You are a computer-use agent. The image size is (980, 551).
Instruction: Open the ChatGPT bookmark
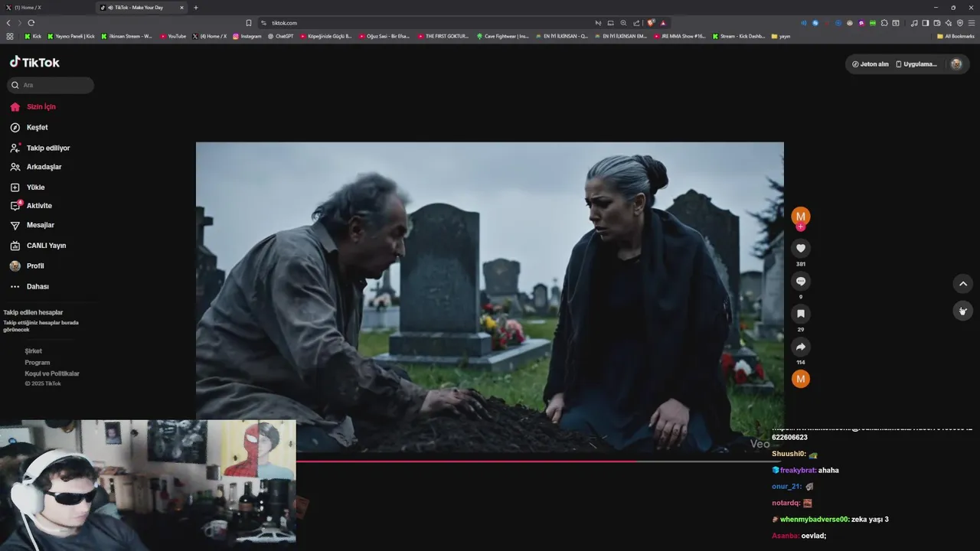[280, 36]
